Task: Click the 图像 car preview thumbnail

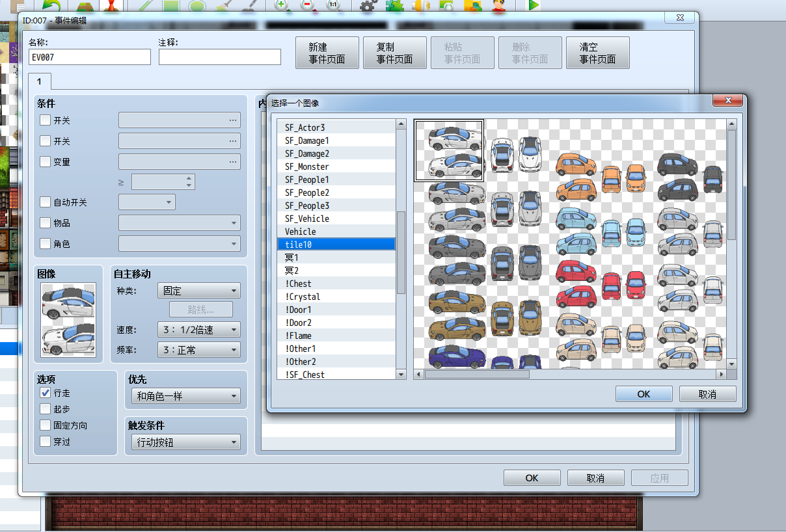Action: coord(68,320)
